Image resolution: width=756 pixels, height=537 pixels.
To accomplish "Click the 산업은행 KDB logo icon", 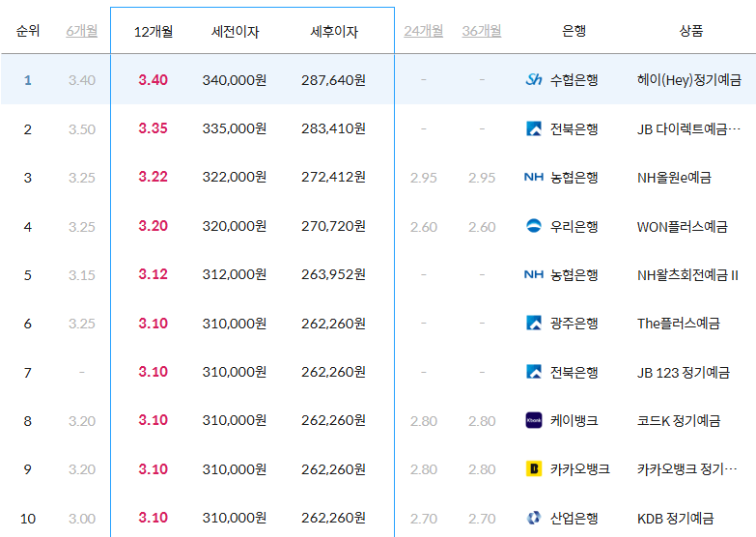I will pos(534,518).
